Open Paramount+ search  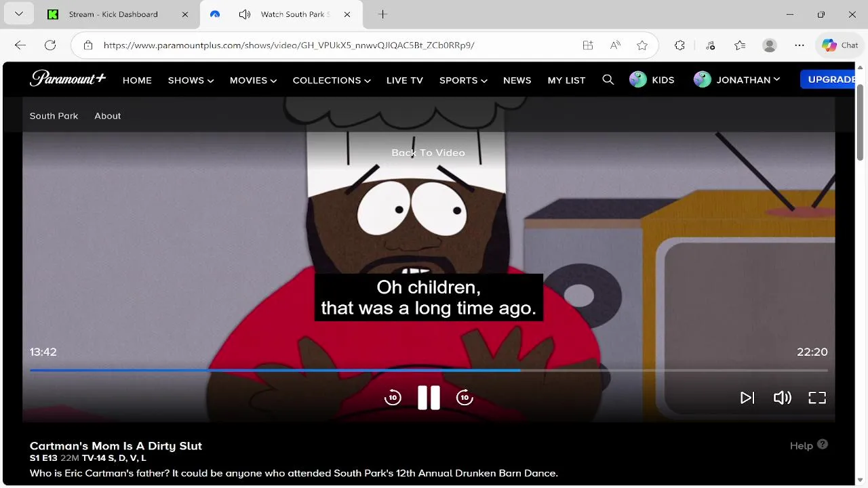608,80
